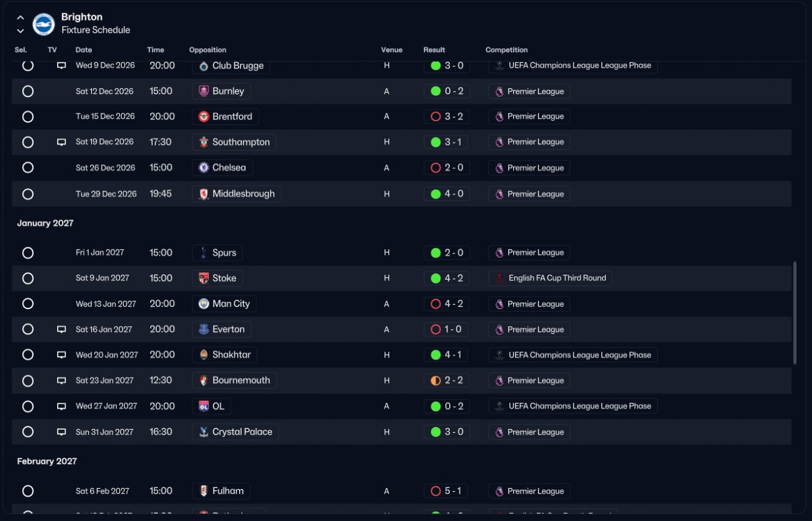Click the TV icon on Crystal Palace row
Screen dimensions: 812x521
coord(62,432)
